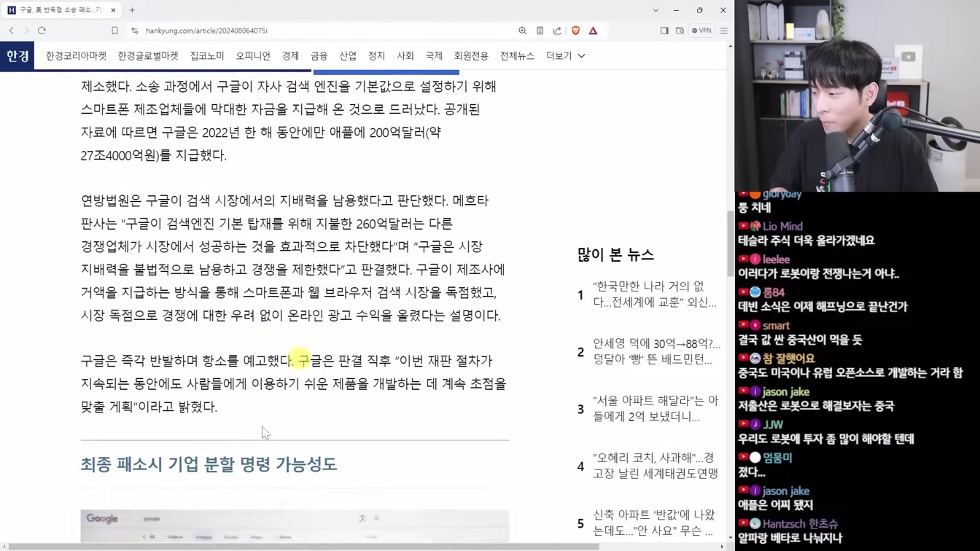Screen dimensions: 980x551
Task: Click the Brave Rewards triangle icon
Action: click(x=593, y=31)
